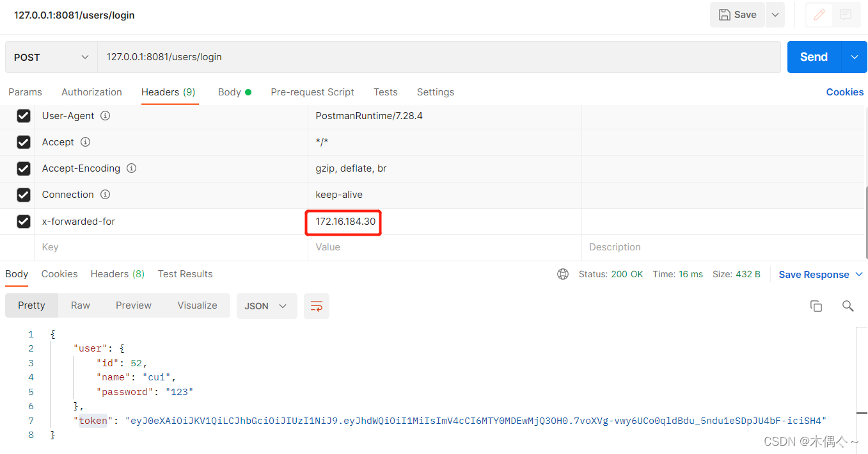Open the Cookies link
Screen dimensions: 868x454
(844, 92)
